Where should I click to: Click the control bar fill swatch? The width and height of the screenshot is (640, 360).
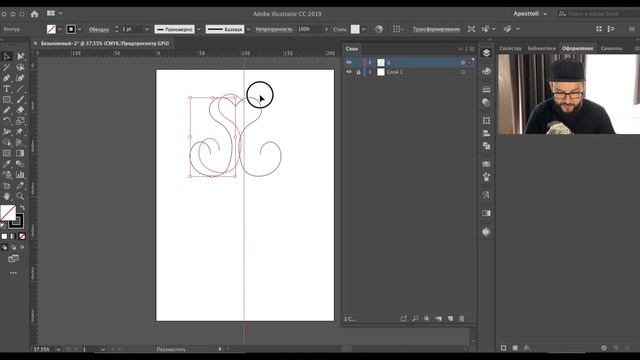tap(51, 29)
